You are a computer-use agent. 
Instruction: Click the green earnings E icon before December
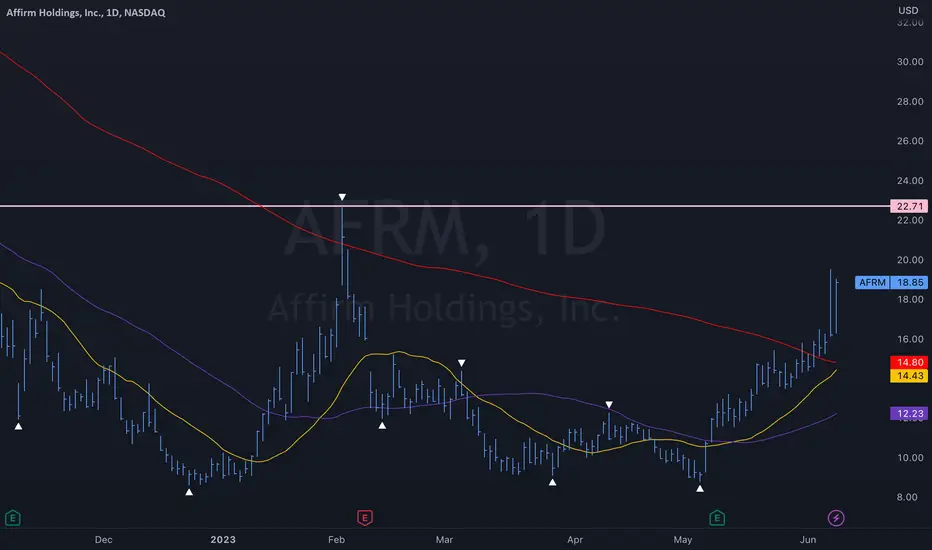[12, 518]
